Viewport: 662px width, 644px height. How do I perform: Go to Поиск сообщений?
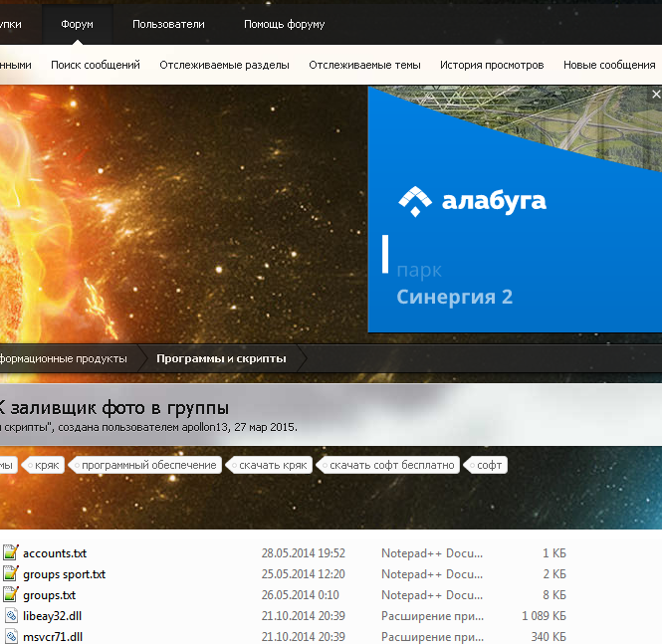pyautogui.click(x=96, y=65)
